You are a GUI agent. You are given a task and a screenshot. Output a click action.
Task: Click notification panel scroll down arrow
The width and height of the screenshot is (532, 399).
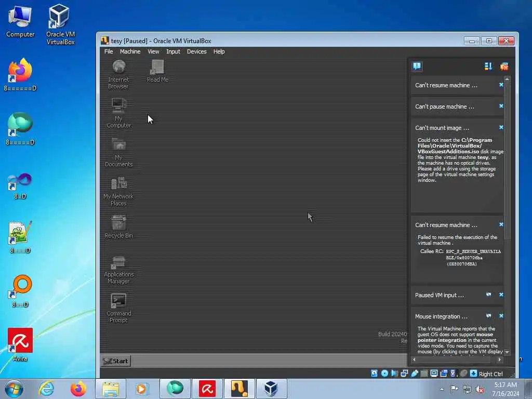tap(507, 352)
